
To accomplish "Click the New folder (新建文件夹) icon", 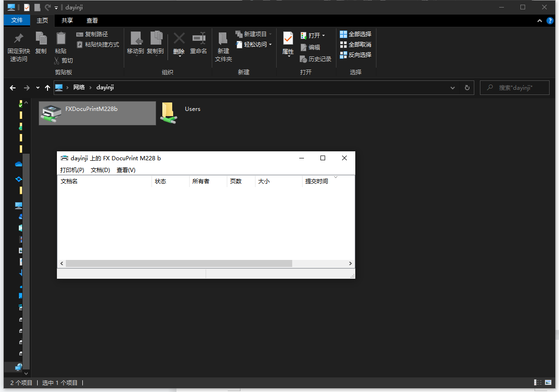I will click(x=223, y=39).
